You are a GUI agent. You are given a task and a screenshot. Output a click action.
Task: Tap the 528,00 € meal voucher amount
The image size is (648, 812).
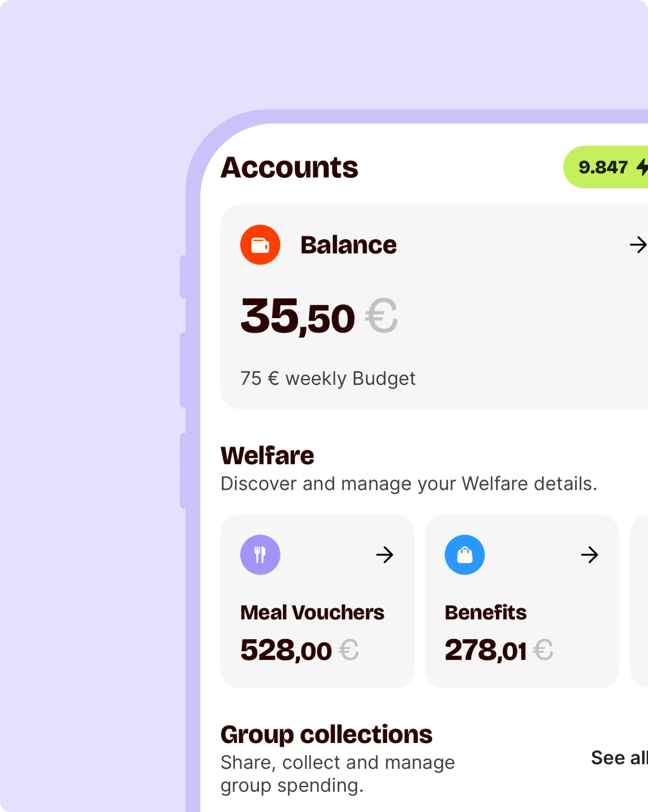click(x=299, y=650)
